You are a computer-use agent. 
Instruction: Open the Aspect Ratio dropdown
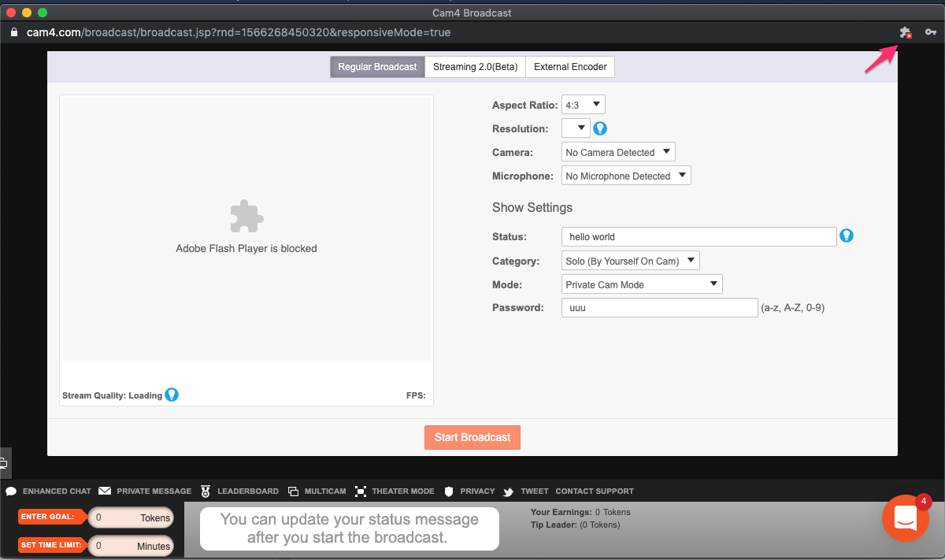583,105
